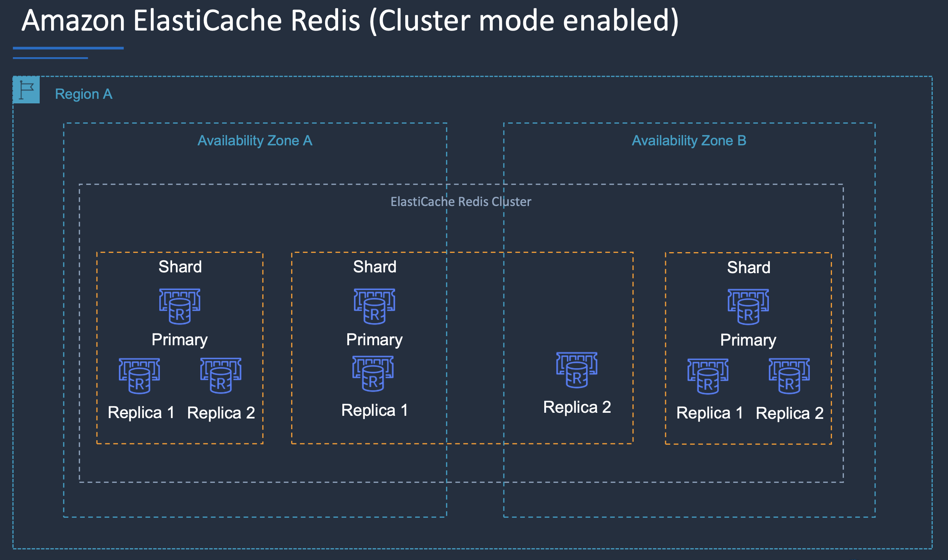Click the ElastiCache Redis Cluster label
Screen dimensions: 948x560
pos(461,201)
